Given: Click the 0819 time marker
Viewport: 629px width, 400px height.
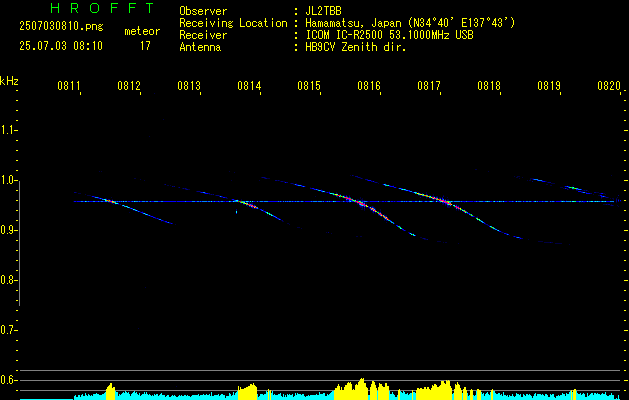Looking at the screenshot, I should coord(549,86).
